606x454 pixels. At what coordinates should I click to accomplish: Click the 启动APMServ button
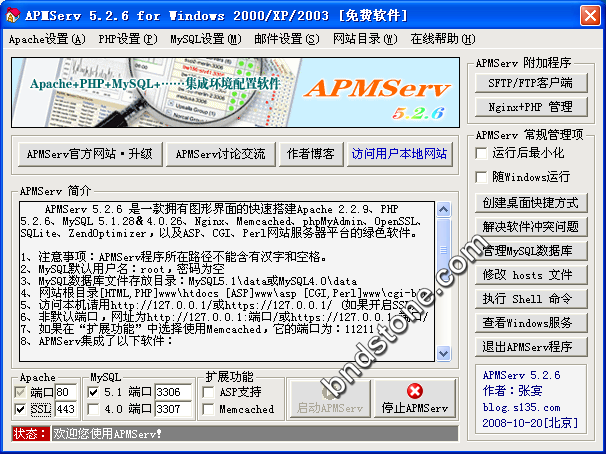click(x=330, y=399)
